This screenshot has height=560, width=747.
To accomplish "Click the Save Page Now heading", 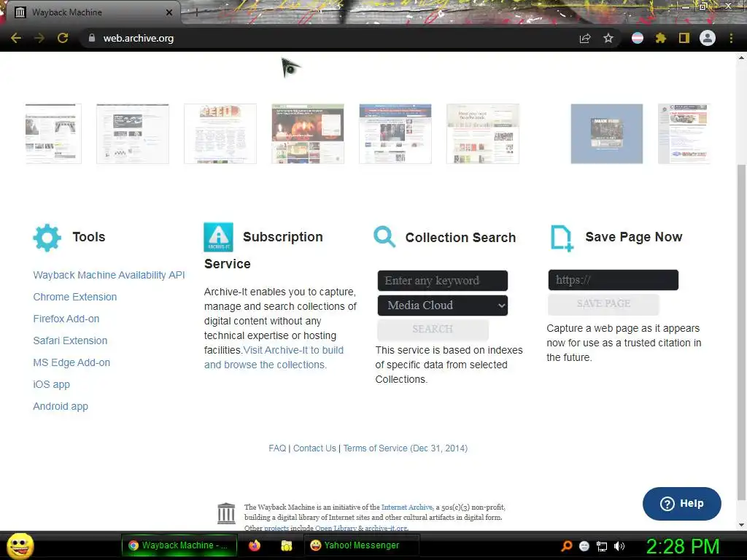I will pyautogui.click(x=634, y=237).
